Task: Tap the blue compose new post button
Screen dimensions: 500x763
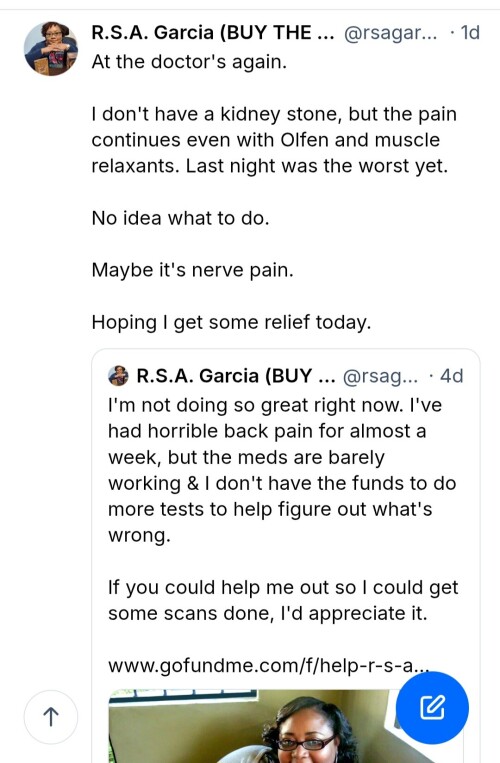Action: coord(432,708)
